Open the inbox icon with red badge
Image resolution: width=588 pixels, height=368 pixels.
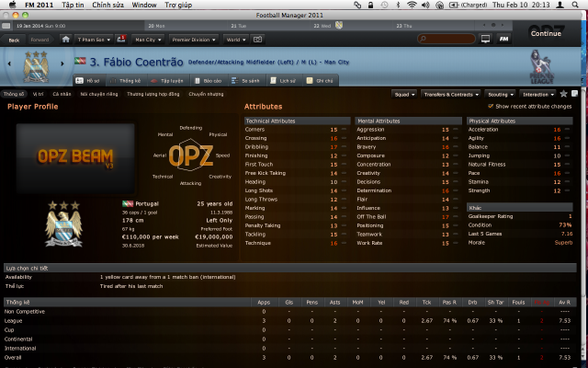[x=121, y=39]
